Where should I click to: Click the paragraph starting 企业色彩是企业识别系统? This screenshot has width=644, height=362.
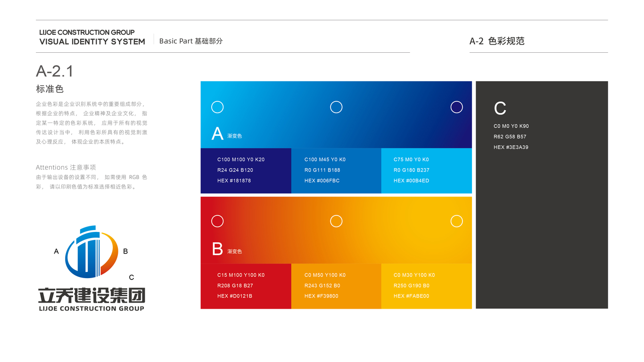91,123
